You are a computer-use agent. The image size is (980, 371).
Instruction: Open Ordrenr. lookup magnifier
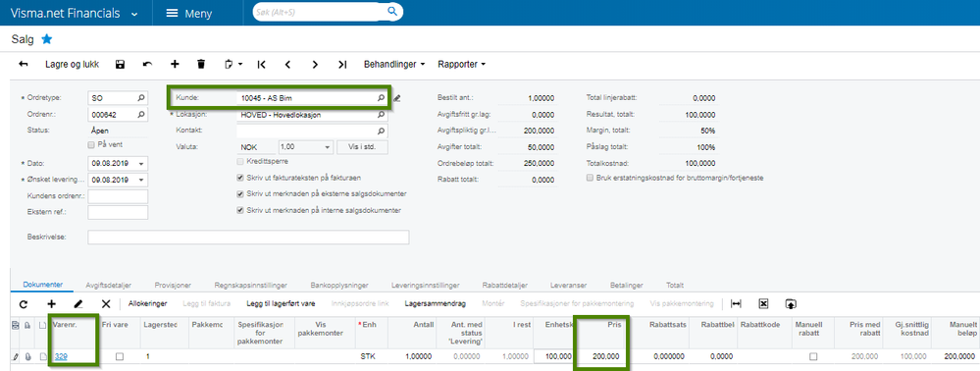pyautogui.click(x=141, y=115)
